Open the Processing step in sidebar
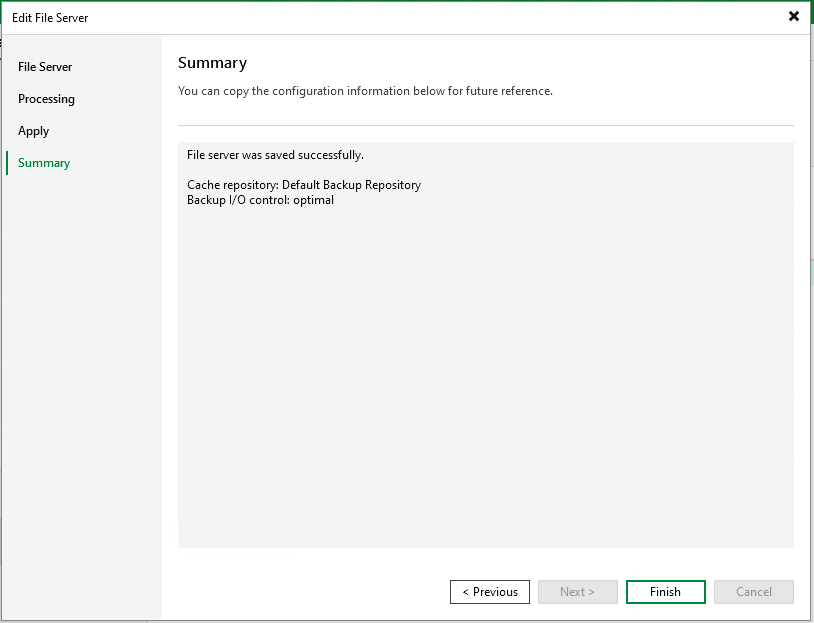This screenshot has width=814, height=623. pos(46,99)
